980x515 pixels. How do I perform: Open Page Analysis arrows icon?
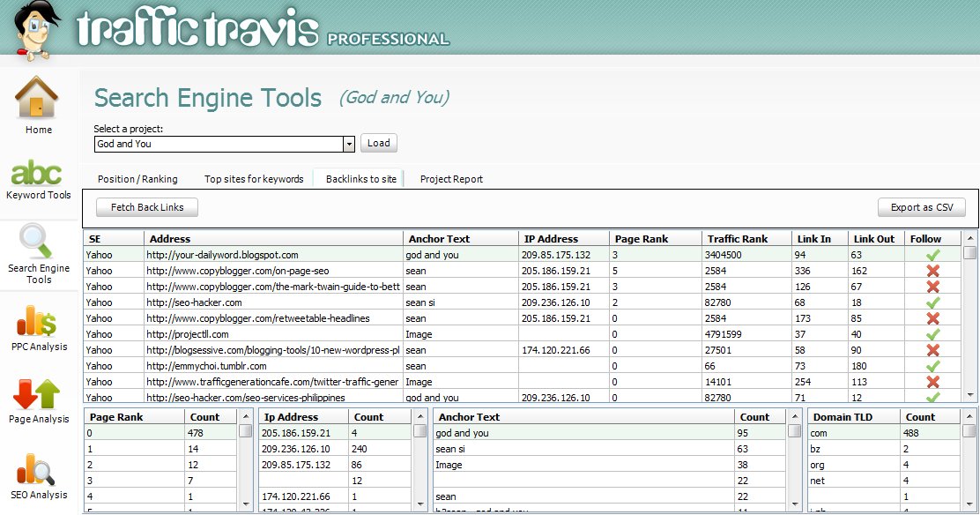pyautogui.click(x=38, y=394)
